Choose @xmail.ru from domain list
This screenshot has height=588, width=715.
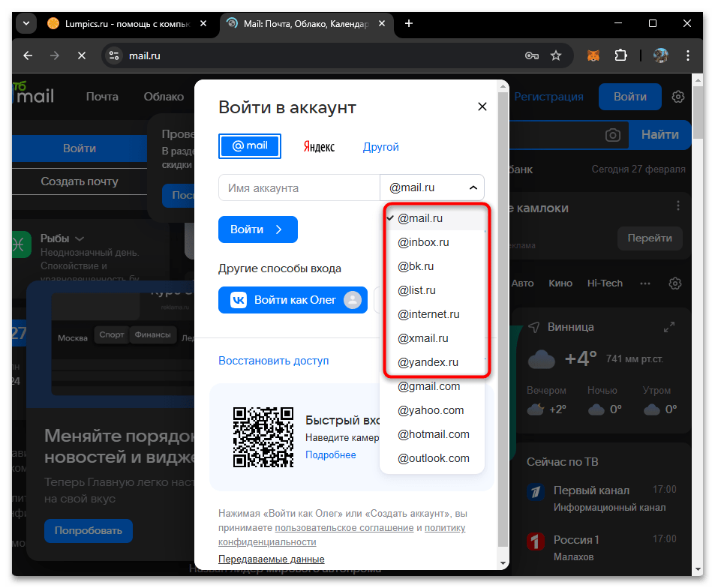(x=432, y=338)
